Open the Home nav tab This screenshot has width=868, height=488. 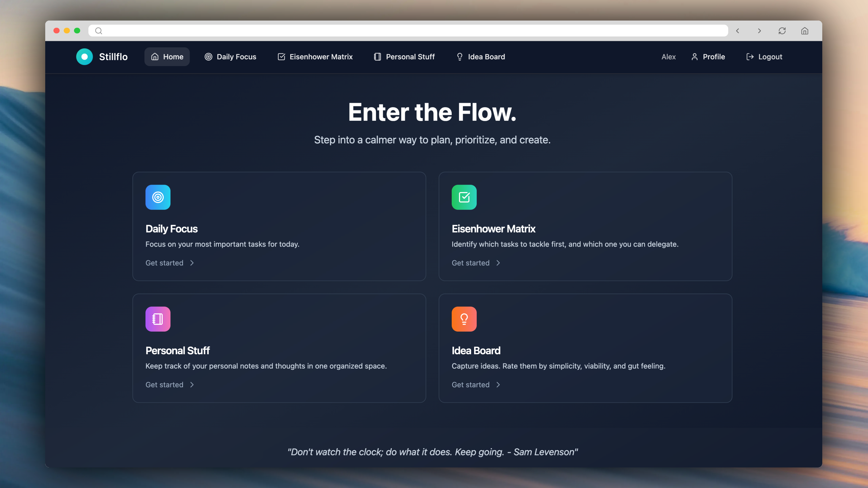[167, 57]
